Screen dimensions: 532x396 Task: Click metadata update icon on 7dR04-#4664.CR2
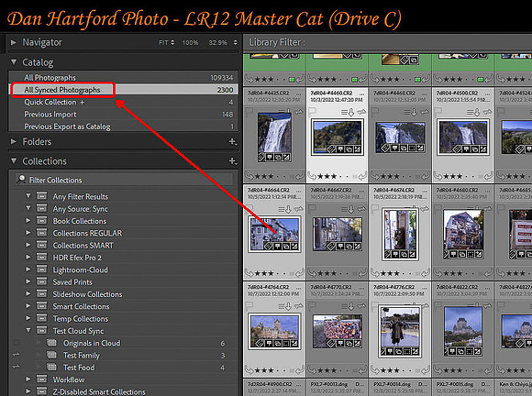click(x=285, y=209)
